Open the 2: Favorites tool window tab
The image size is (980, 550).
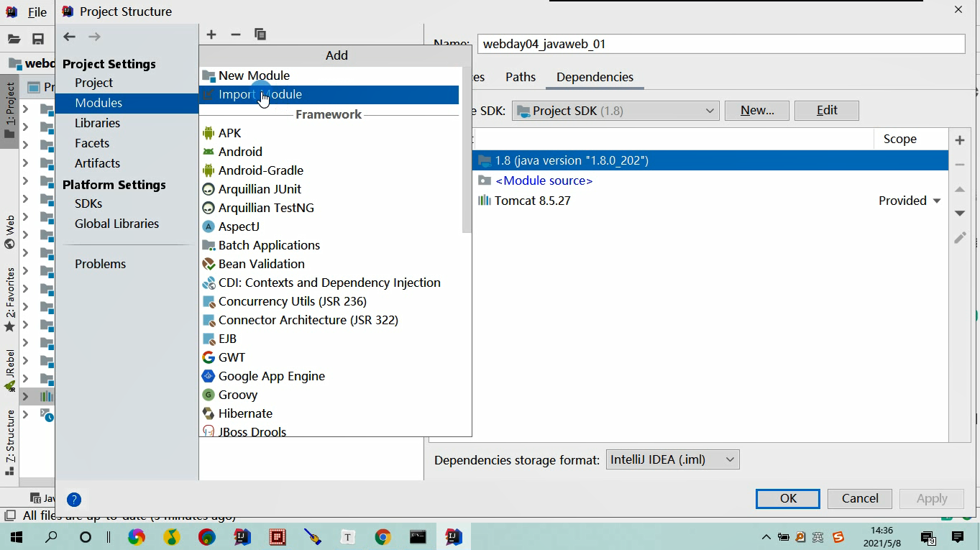[x=10, y=299]
